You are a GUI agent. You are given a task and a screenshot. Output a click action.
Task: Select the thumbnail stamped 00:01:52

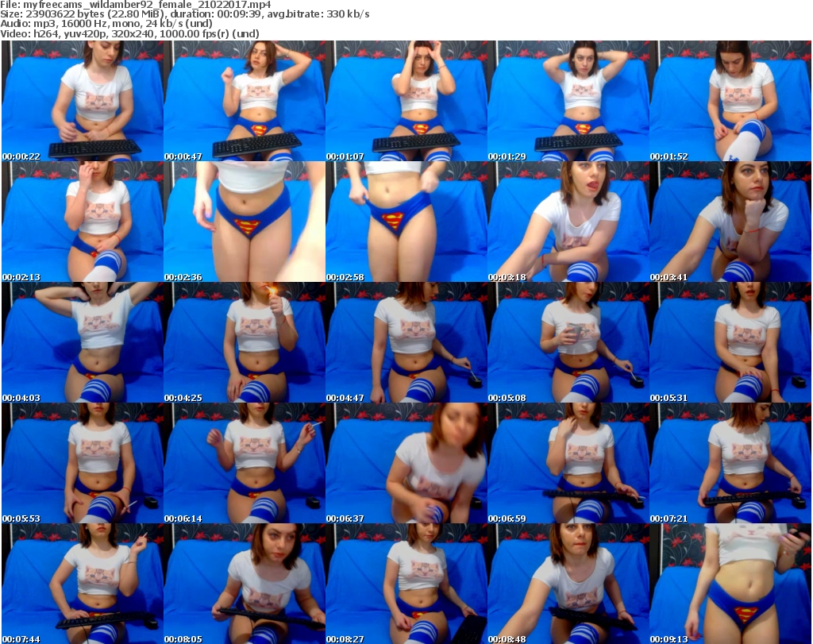point(730,101)
